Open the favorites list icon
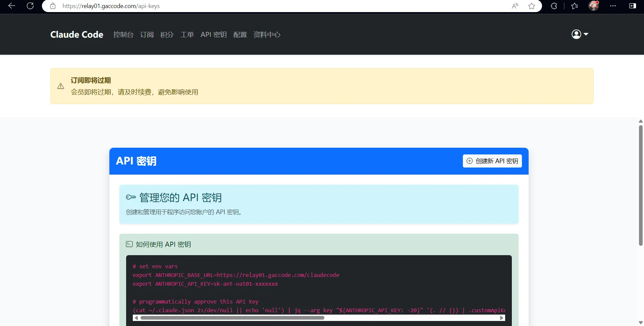Viewport: 644px width, 326px height. pos(575,6)
